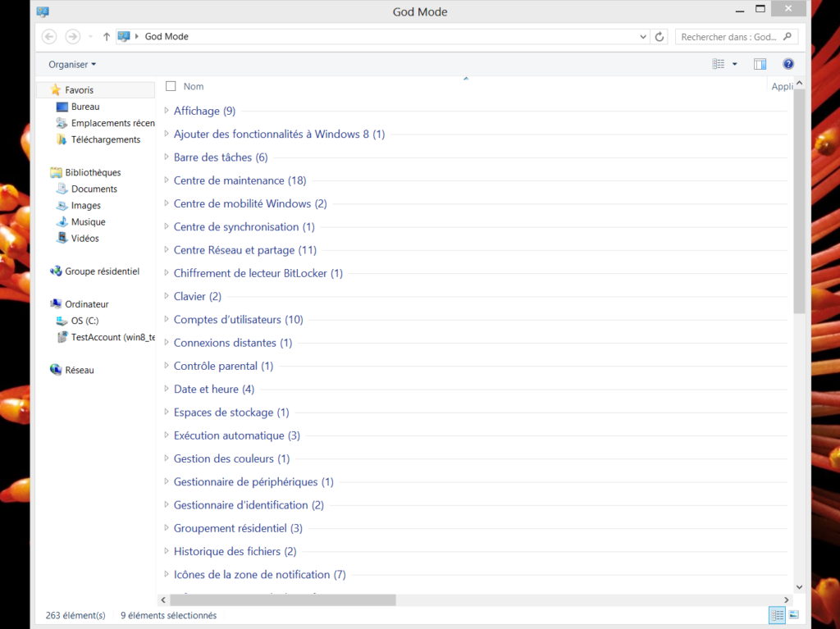This screenshot has height=629, width=840.
Task: Open Documents library
Action: [x=86, y=189]
